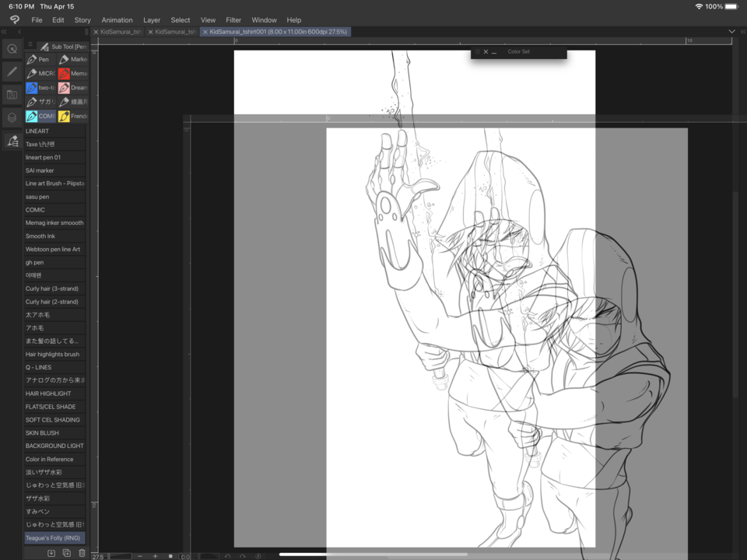
Task: Select the ザガリ sub tool group
Action: click(40, 102)
